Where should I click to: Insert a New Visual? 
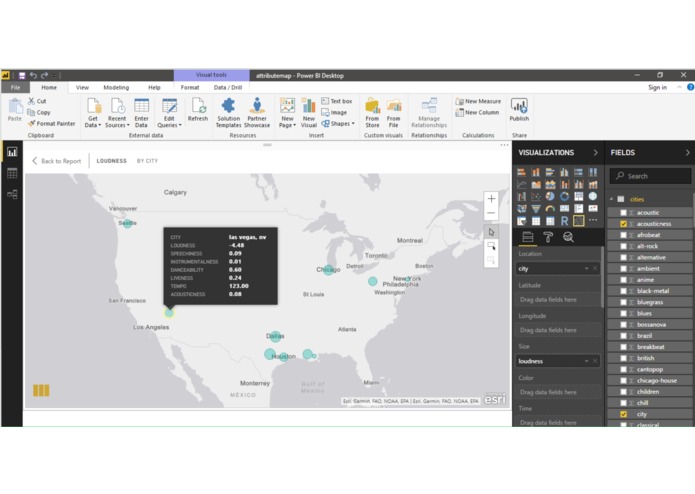[x=309, y=113]
